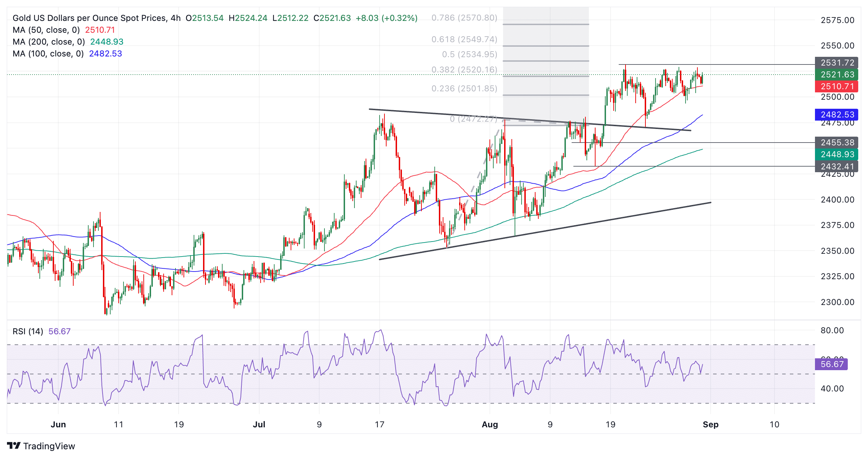The image size is (868, 458).
Task: Click the Sep label on time axis
Action: (x=711, y=425)
